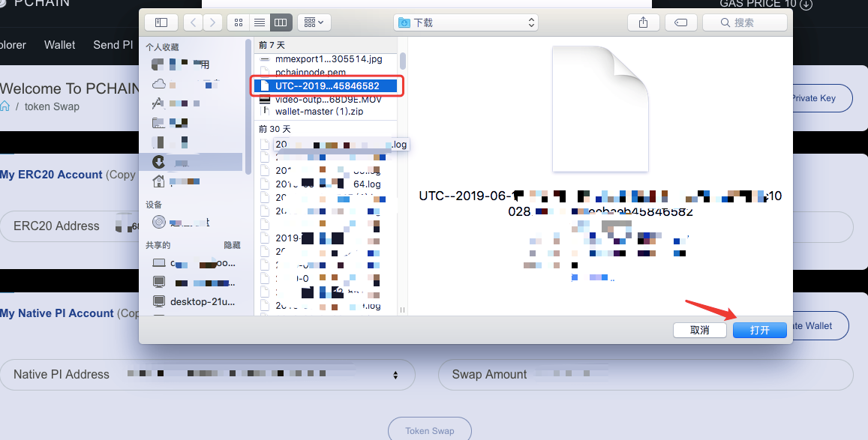Click the home breadcrumb icon
The image size is (868, 440).
[x=5, y=106]
